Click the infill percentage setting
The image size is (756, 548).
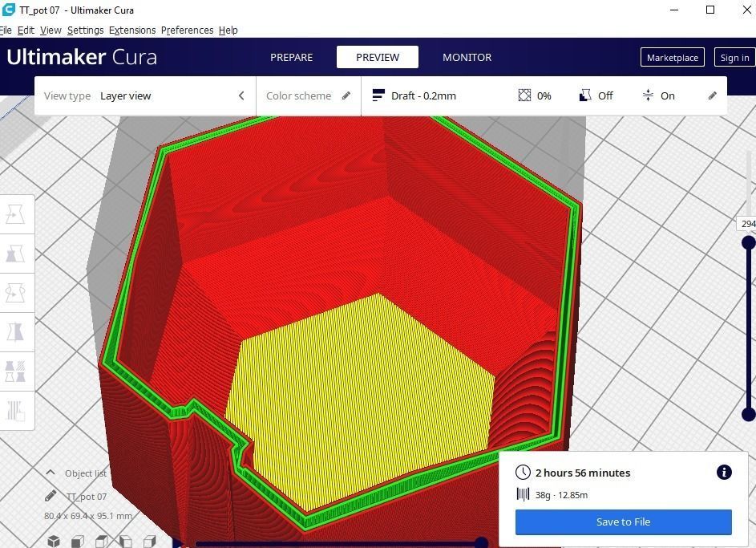click(535, 95)
